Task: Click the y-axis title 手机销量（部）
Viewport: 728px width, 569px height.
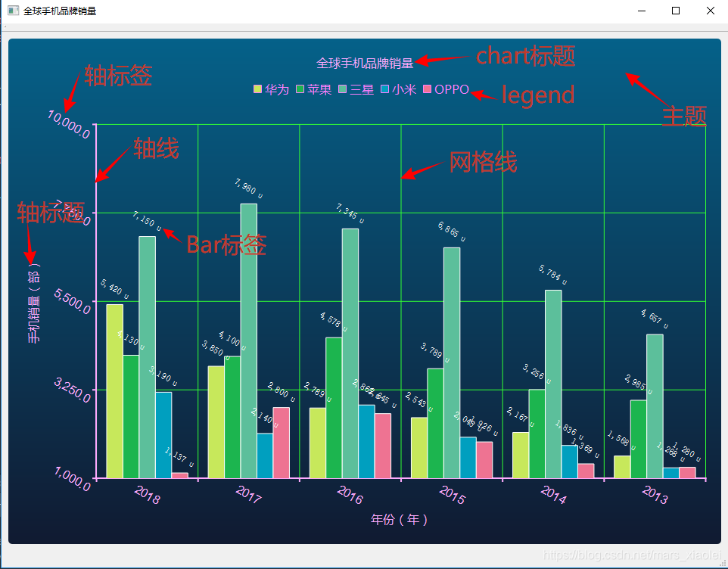Action: click(x=34, y=303)
